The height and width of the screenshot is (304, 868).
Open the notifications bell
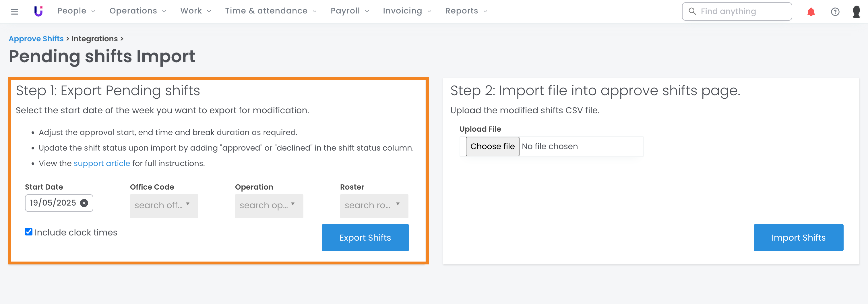[x=811, y=12]
